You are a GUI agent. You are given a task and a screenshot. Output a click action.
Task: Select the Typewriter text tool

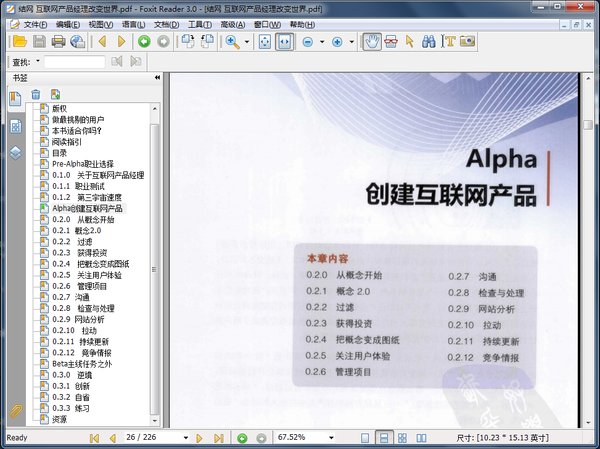(449, 41)
